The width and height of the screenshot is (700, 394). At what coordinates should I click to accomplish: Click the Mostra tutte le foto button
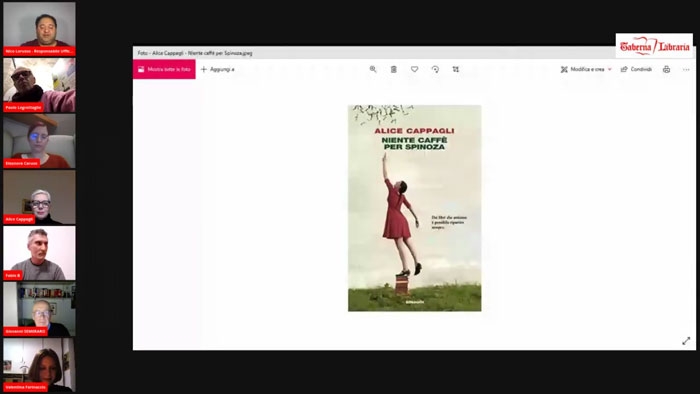coord(164,69)
